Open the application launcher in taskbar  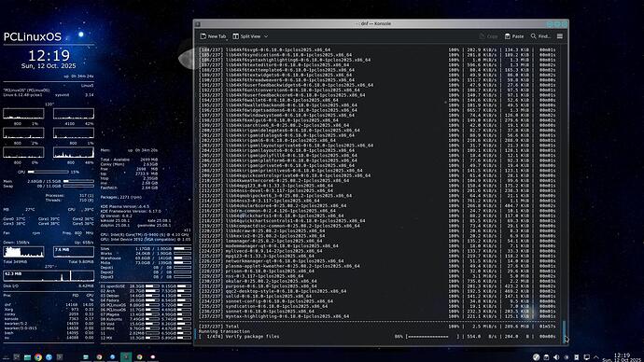coord(6,357)
